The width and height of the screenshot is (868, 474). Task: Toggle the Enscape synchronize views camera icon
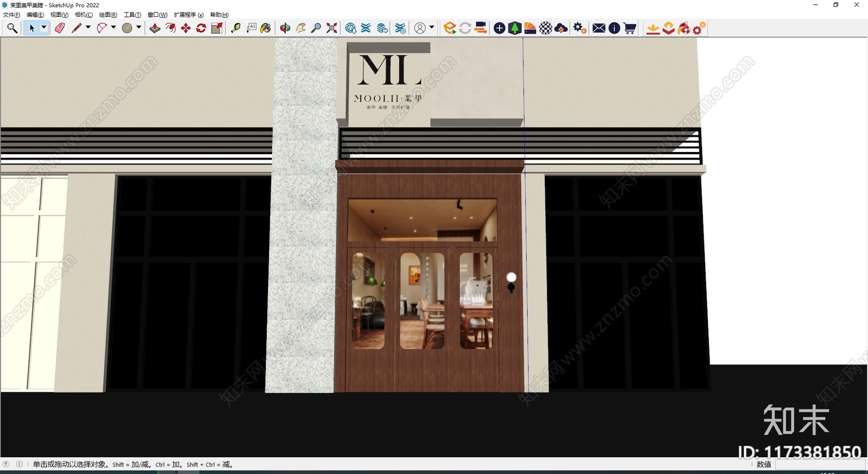click(x=480, y=28)
